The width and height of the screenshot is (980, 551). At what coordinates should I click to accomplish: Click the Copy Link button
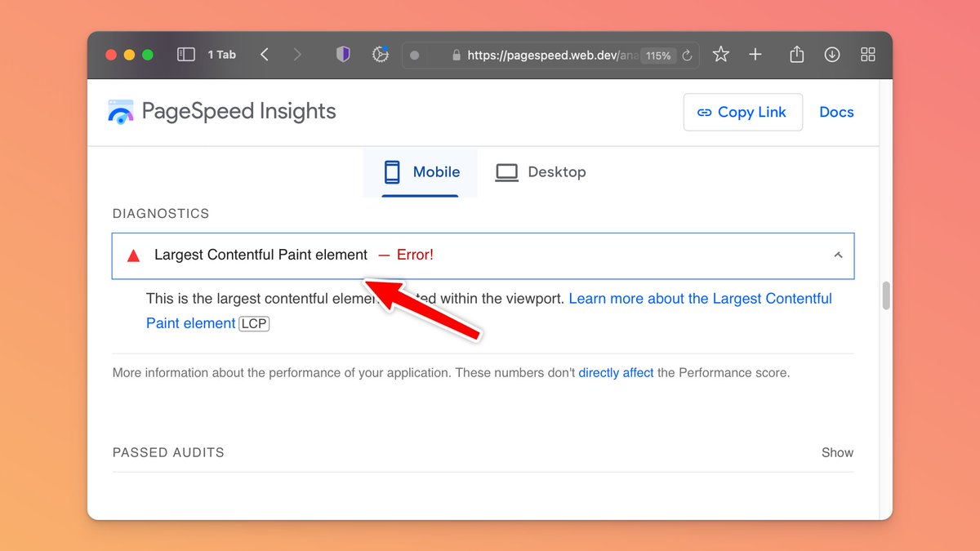pos(742,113)
